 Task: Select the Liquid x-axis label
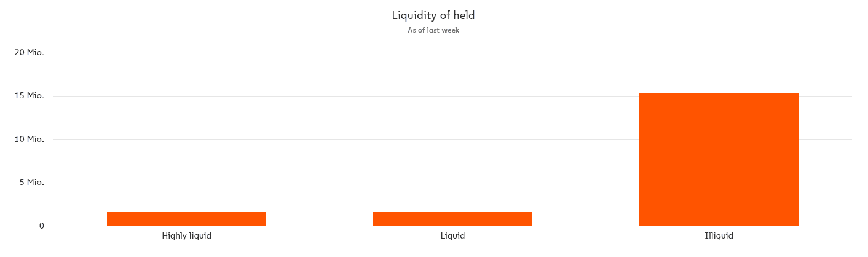(452, 235)
